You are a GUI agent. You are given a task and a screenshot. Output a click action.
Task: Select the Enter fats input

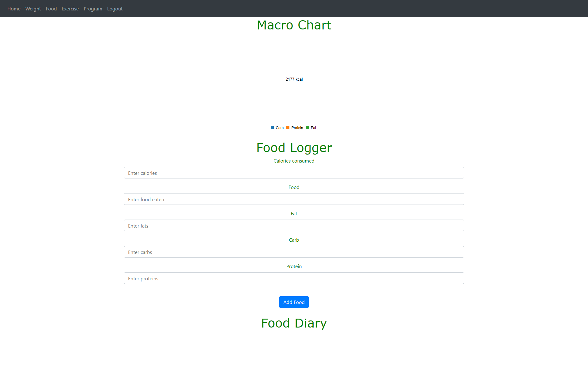pyautogui.click(x=294, y=225)
